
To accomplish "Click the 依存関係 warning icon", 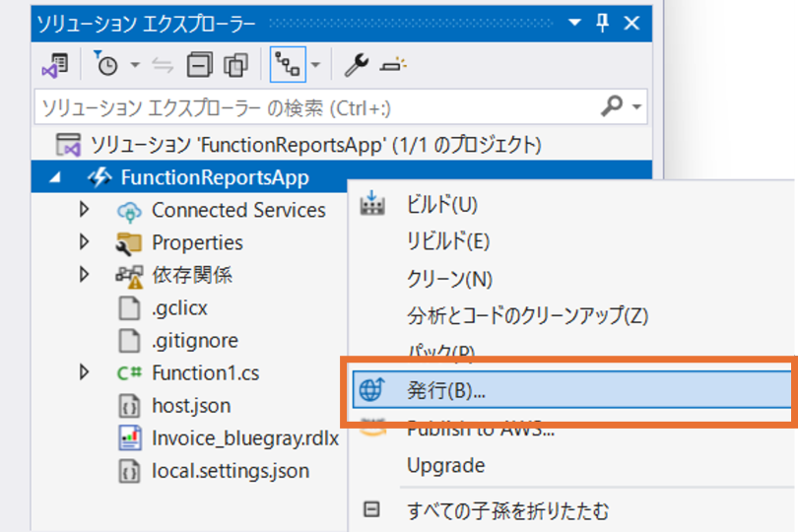I will (x=129, y=277).
